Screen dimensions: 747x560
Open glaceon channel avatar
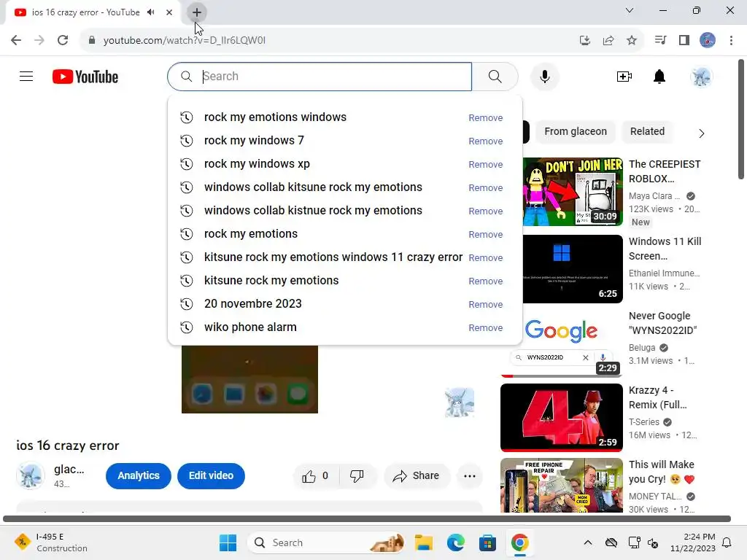pos(31,475)
